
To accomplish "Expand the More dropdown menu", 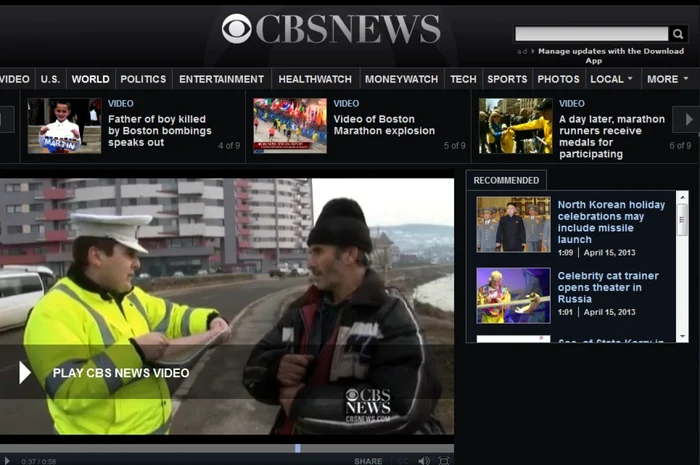I will coord(668,79).
